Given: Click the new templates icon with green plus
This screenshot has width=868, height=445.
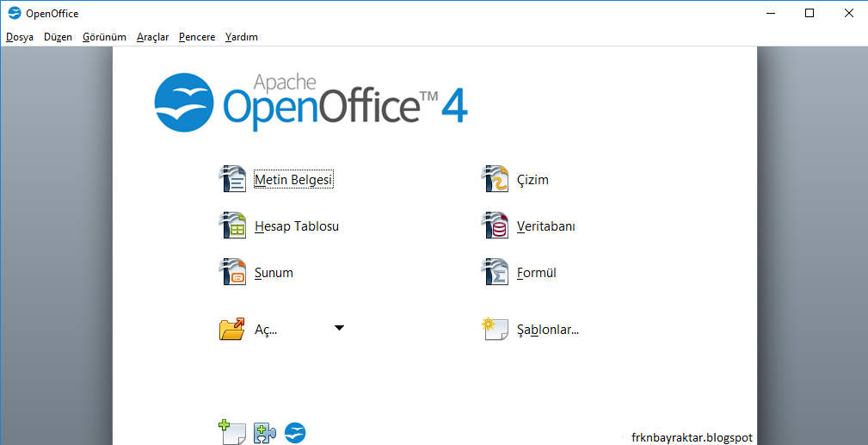Looking at the screenshot, I should [x=232, y=432].
